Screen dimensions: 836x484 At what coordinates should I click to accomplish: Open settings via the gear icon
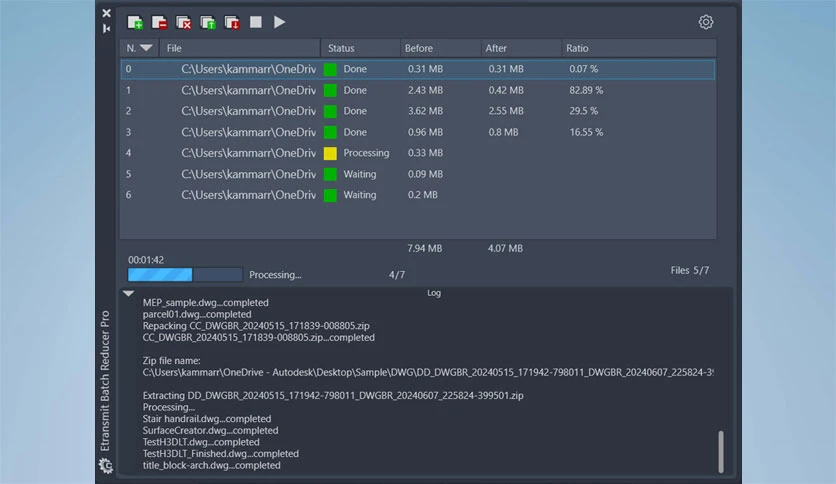(706, 22)
